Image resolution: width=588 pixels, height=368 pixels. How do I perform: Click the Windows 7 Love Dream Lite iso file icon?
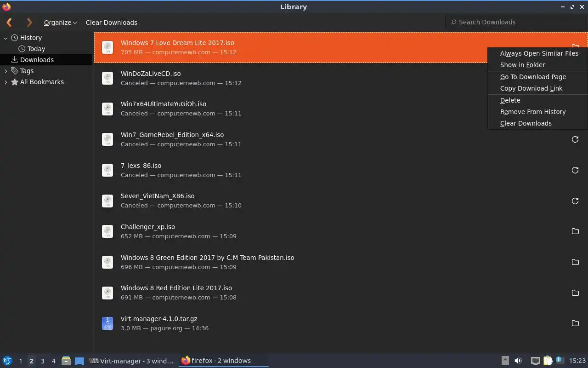point(107,47)
